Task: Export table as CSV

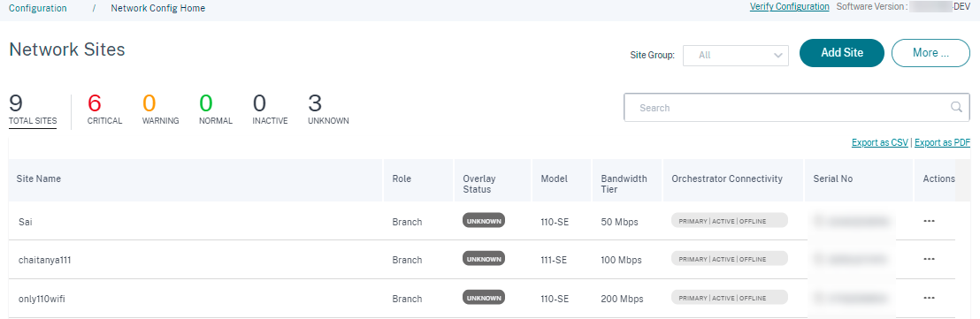Action: pyautogui.click(x=880, y=143)
